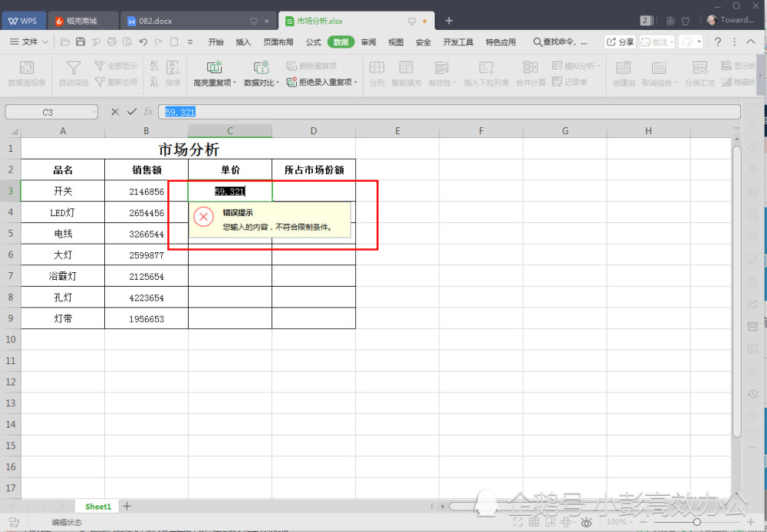This screenshot has height=532, width=767.
Task: Open the 082.docx document tab
Action: [x=199, y=21]
